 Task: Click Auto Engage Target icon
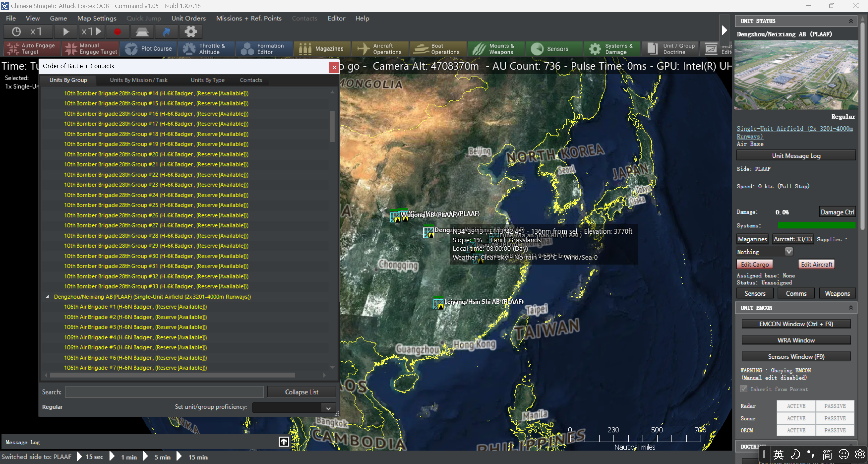(x=32, y=49)
